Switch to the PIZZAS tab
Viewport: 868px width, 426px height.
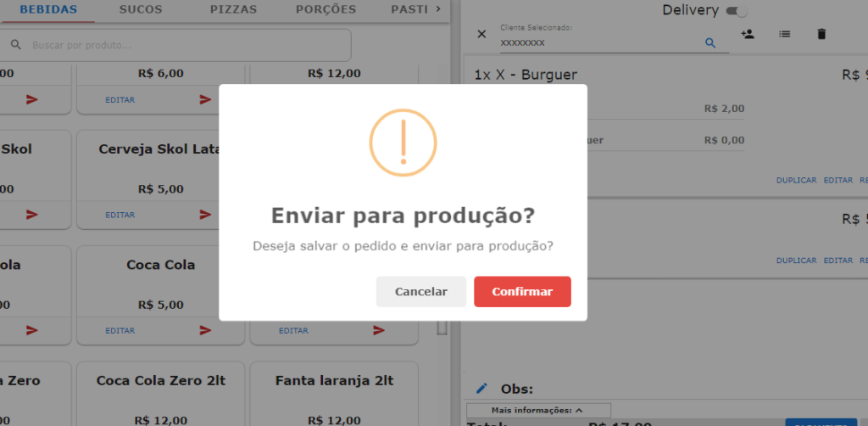[x=234, y=9]
